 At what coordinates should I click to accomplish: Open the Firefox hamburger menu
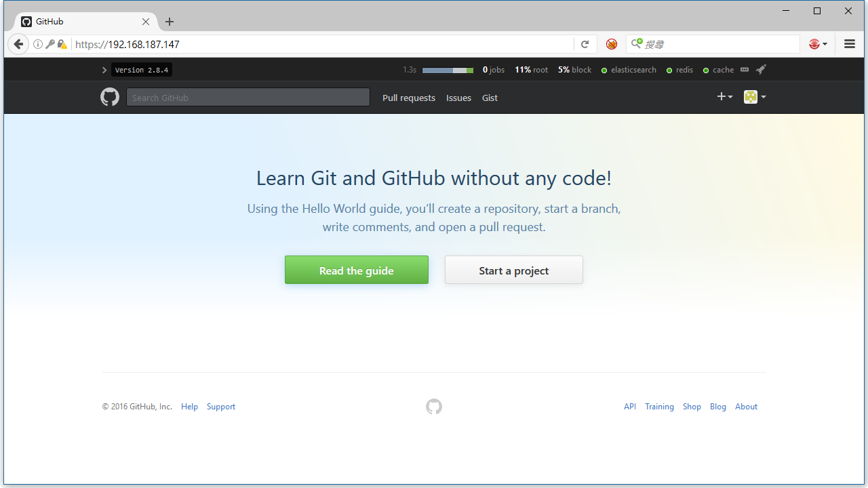[849, 43]
